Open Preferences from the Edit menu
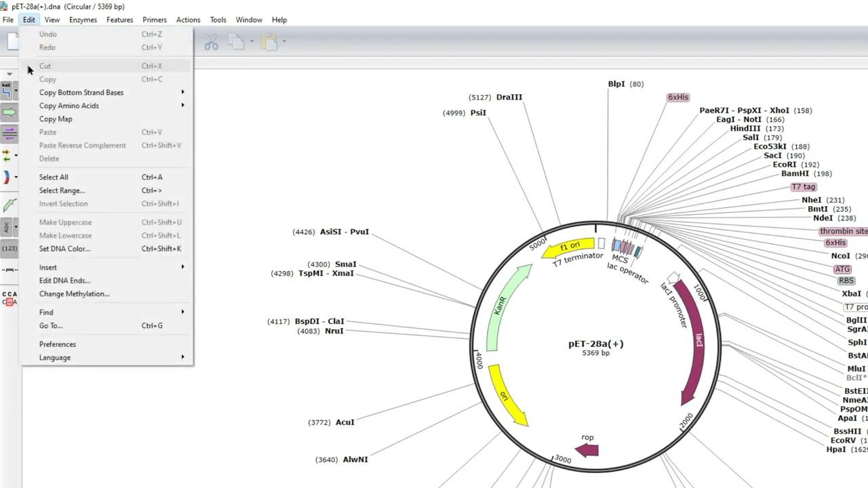 [57, 344]
